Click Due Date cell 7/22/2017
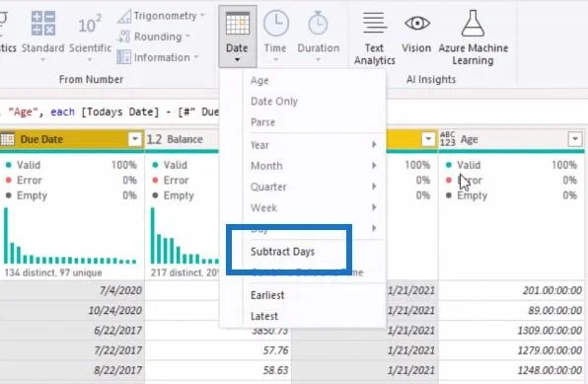 [x=72, y=350]
